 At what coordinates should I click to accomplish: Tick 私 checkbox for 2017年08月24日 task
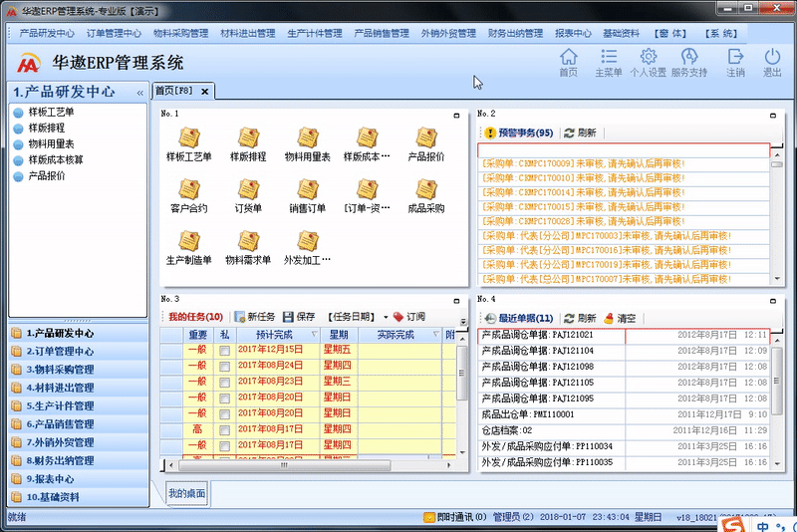(224, 366)
